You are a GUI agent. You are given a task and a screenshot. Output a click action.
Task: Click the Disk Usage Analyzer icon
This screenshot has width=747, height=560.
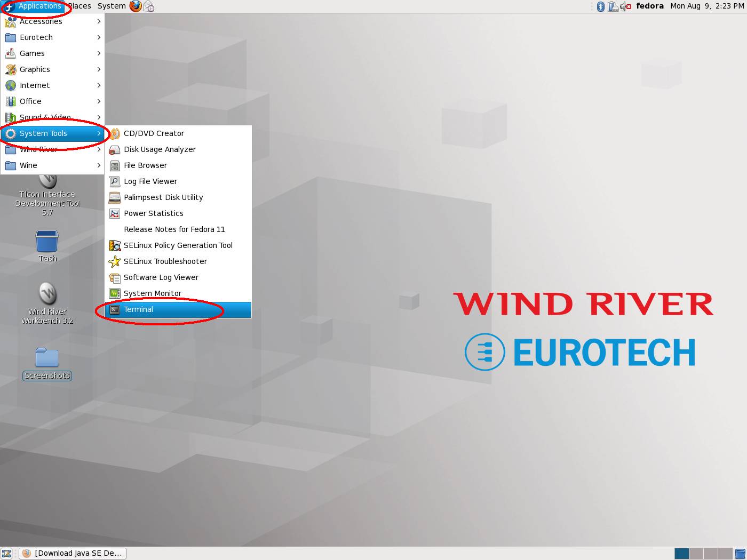click(115, 149)
